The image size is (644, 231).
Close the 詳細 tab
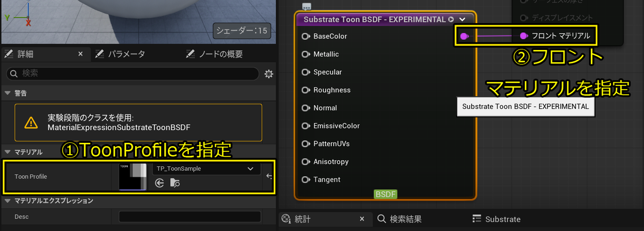(80, 54)
